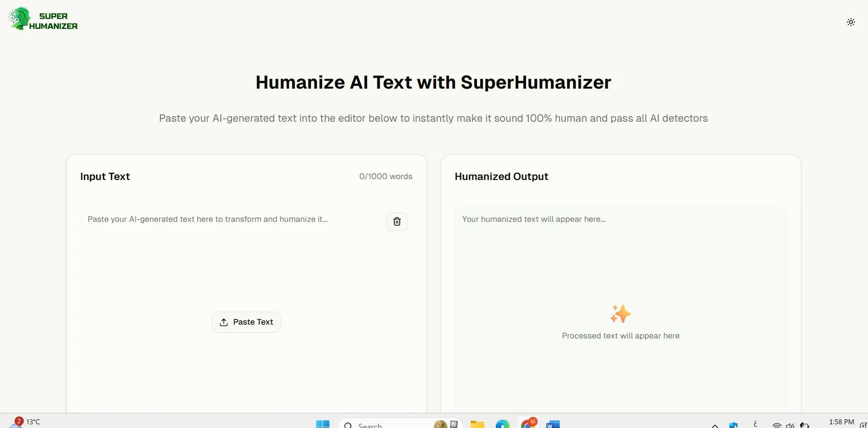Click the Paste Text button
Screen dimensions: 868x428
[246, 322]
